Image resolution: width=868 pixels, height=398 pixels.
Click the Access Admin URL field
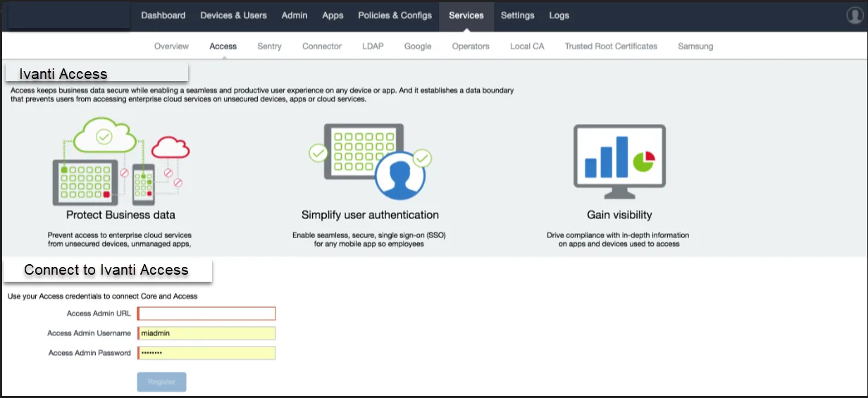[x=206, y=313]
